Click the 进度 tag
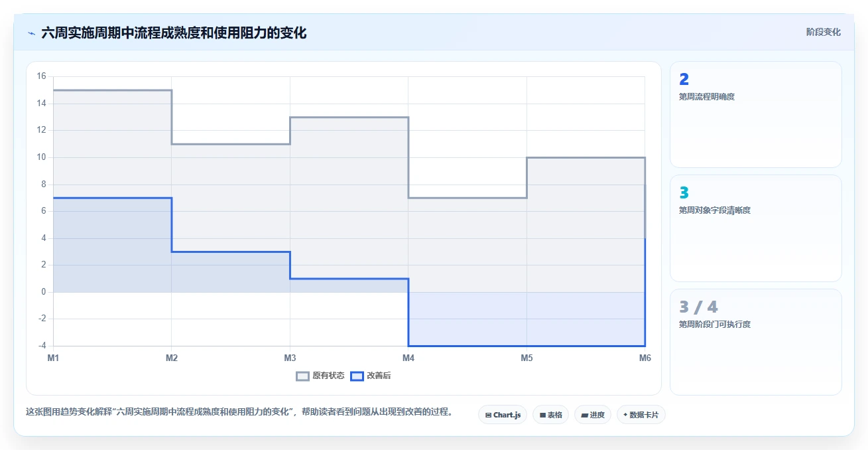Screen dimensions: 868x450 click(592, 415)
